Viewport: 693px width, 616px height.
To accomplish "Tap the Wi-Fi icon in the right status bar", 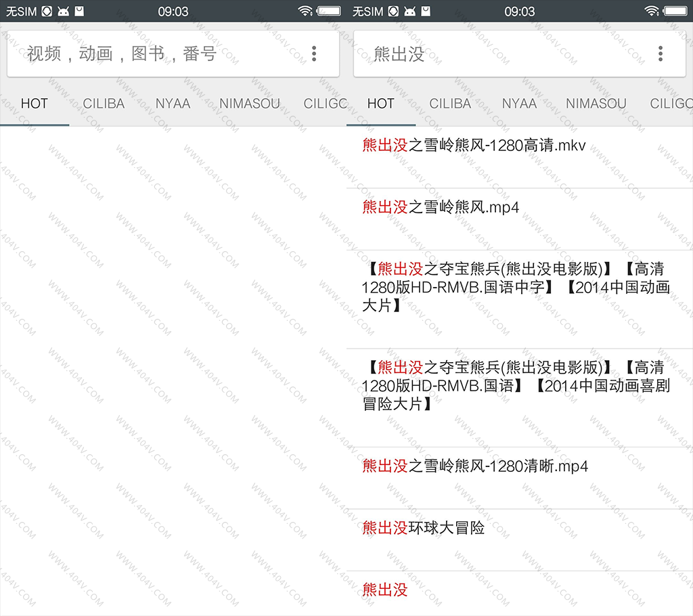I will (x=652, y=11).
